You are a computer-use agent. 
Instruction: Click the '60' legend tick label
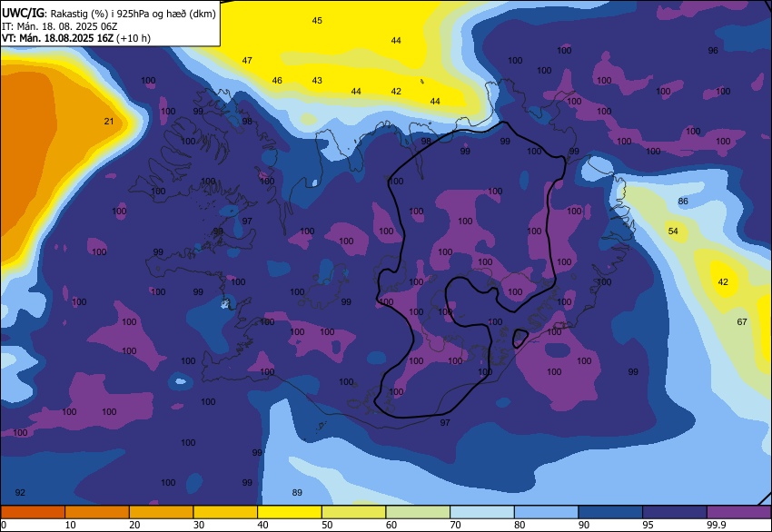391,525
